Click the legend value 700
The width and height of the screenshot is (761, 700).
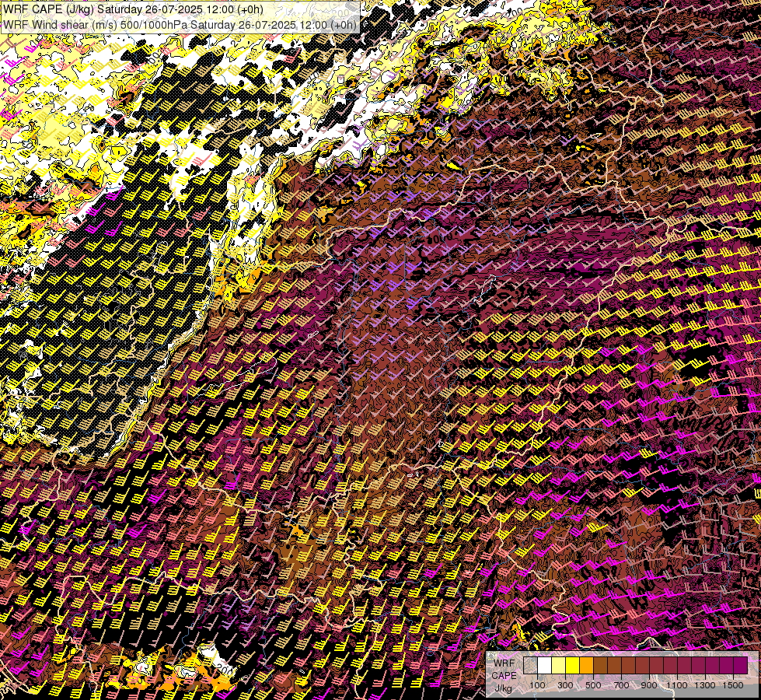pos(622,685)
